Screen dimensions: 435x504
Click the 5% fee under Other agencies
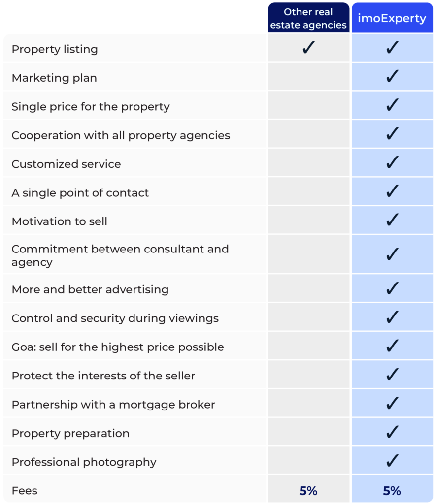[308, 491]
